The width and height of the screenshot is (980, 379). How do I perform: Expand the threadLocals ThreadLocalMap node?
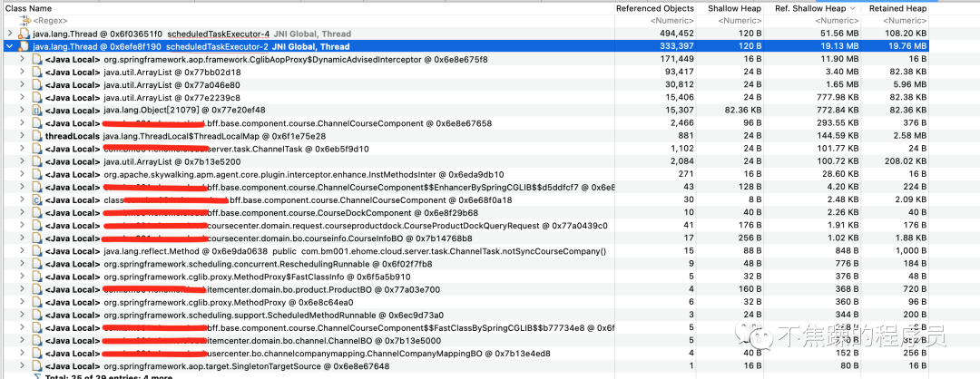pyautogui.click(x=23, y=135)
